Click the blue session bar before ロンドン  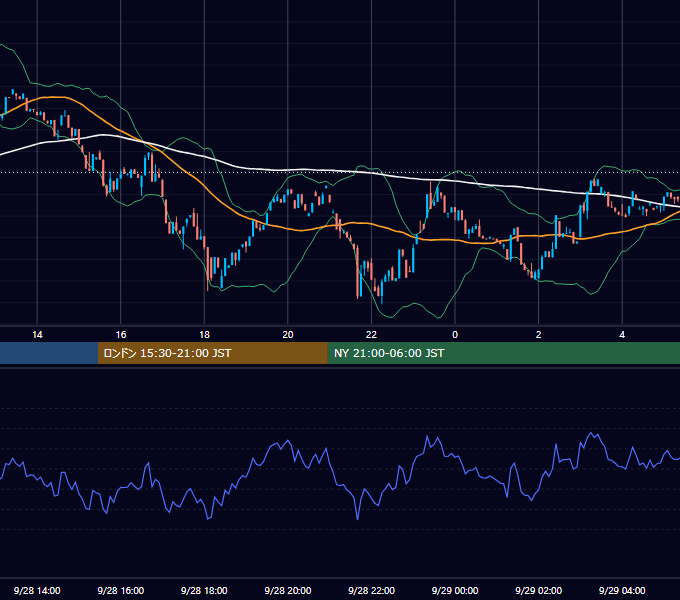point(49,353)
